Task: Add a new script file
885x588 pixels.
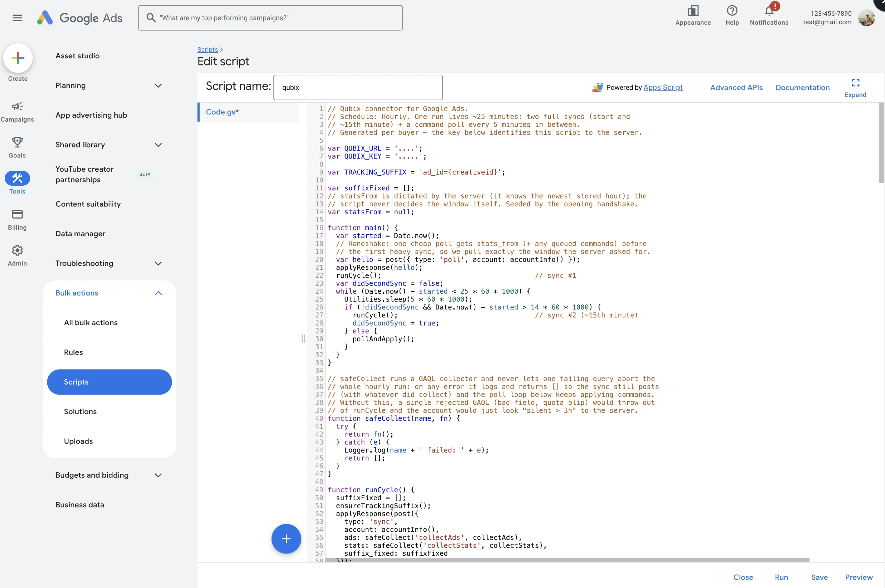Action: 286,538
